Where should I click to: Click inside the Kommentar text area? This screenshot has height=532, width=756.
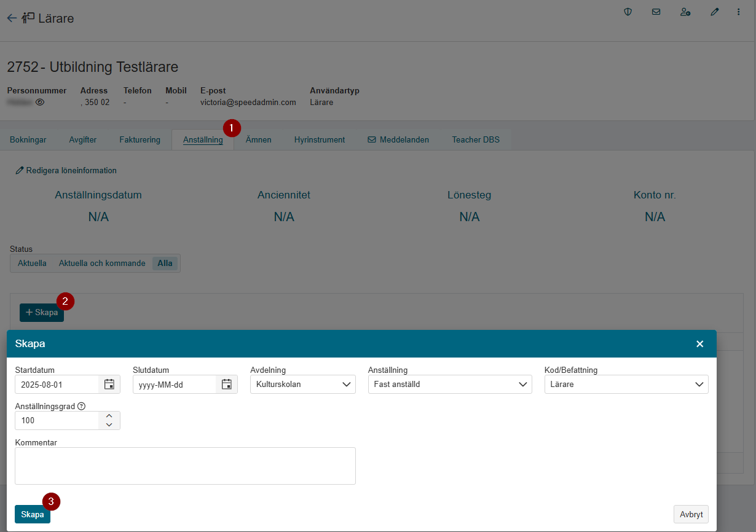coord(185,466)
